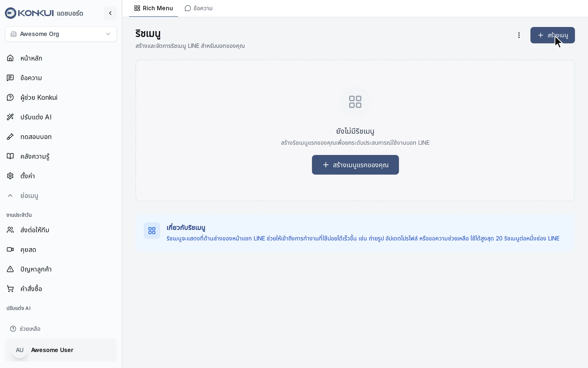Screen dimensions: 588x368
Task: Collapse the sidebar with the chevron button
Action: [110, 13]
